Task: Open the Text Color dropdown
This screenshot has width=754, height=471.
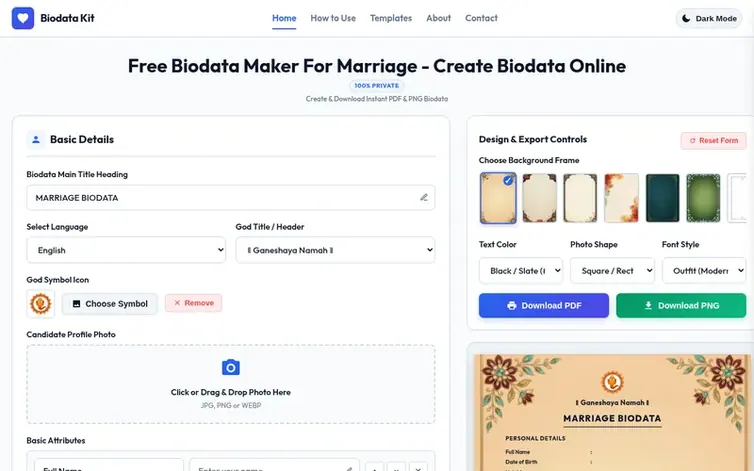Action: [521, 270]
